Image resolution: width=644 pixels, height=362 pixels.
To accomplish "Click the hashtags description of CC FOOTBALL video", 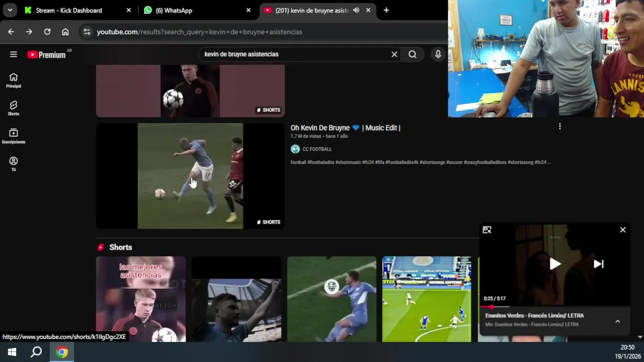I will 421,162.
